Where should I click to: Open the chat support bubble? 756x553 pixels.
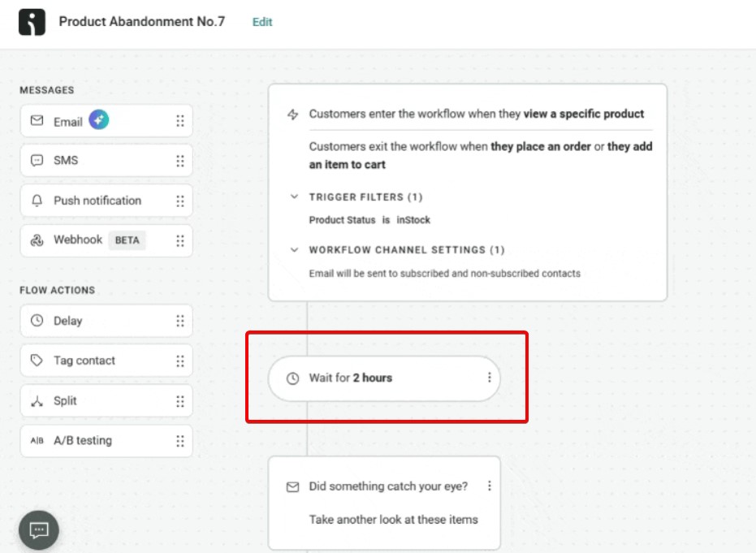tap(38, 529)
